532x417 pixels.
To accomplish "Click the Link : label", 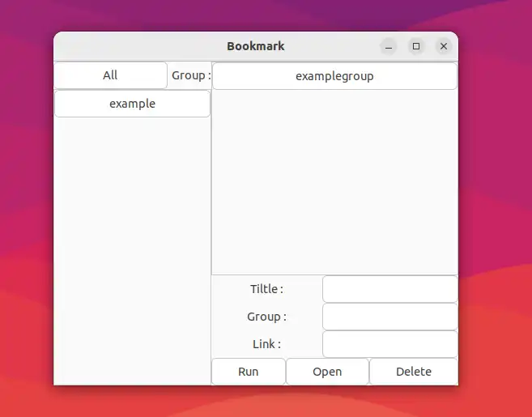I will tap(266, 344).
